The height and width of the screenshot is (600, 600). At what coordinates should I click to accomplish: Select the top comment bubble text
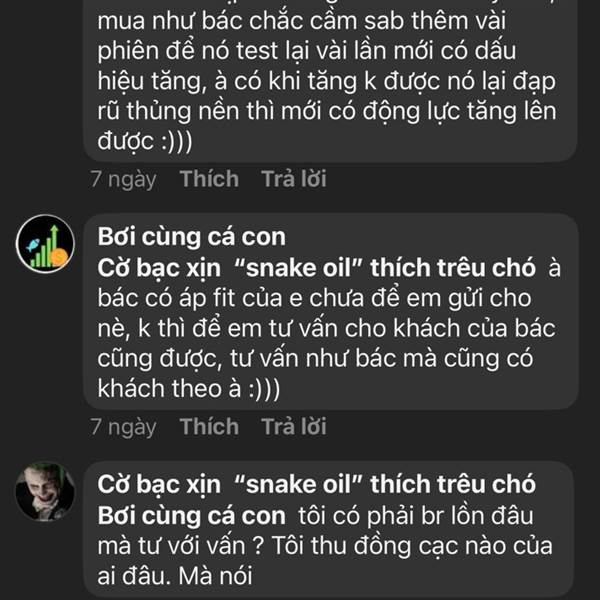pyautogui.click(x=330, y=78)
